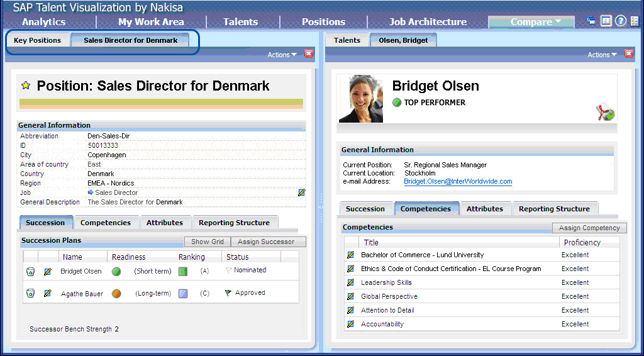Image resolution: width=644 pixels, height=356 pixels.
Task: Click the green Top Performer status dot
Action: tap(397, 103)
